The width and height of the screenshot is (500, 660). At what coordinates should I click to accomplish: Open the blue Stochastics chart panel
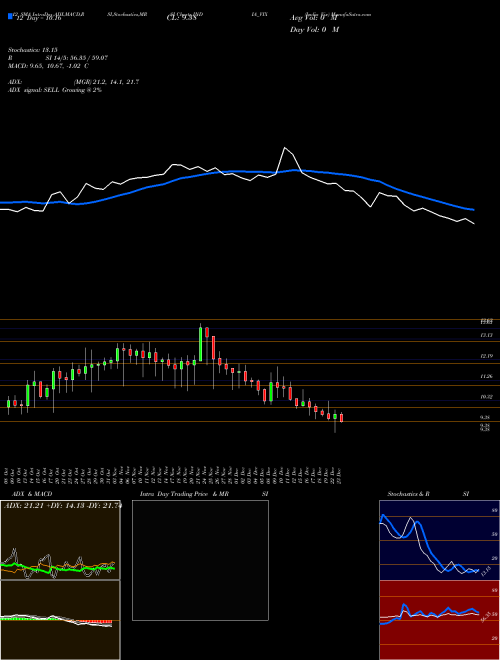coord(439,540)
